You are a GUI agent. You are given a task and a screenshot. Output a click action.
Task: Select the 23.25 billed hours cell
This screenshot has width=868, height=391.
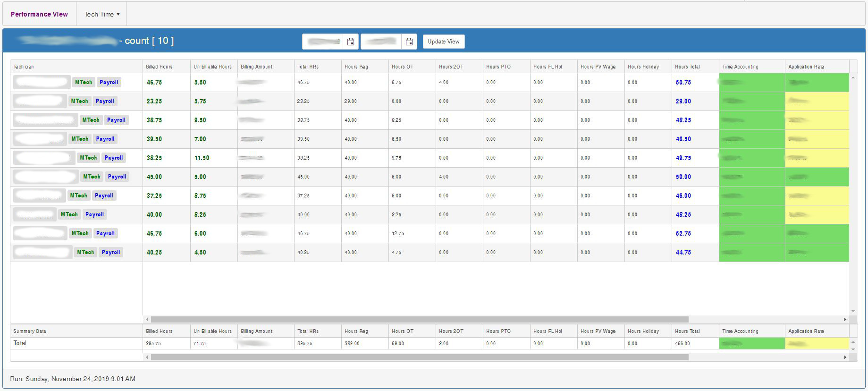click(x=167, y=101)
